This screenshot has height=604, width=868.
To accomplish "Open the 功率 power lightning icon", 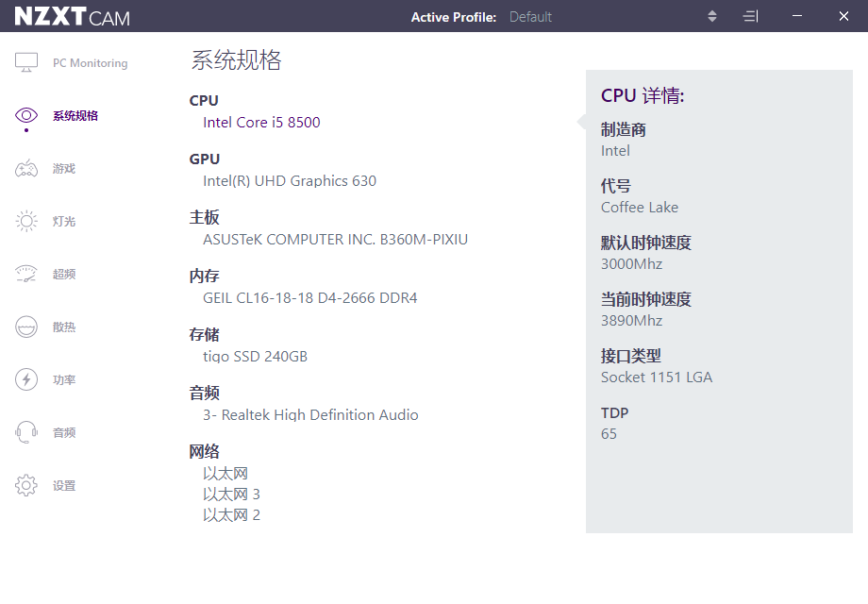I will (26, 380).
